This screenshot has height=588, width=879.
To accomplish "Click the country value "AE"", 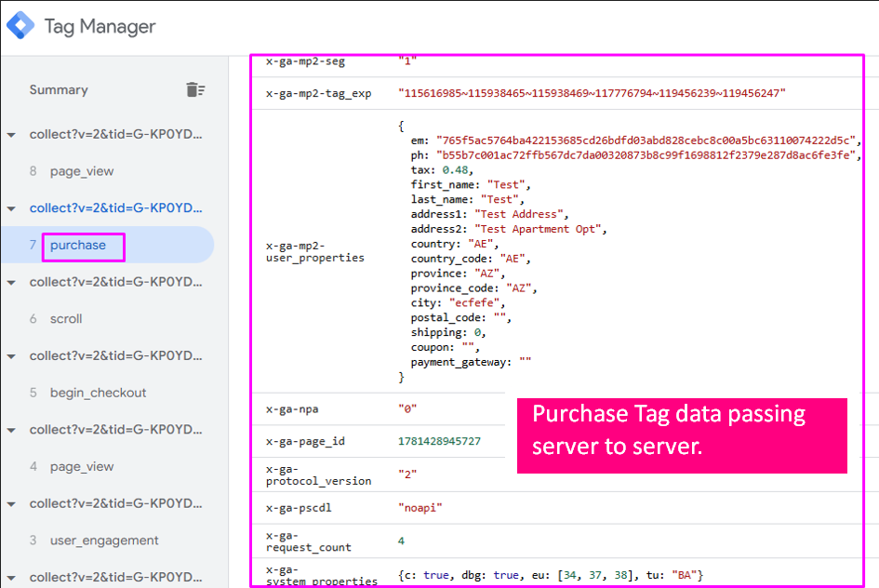I will tap(480, 244).
